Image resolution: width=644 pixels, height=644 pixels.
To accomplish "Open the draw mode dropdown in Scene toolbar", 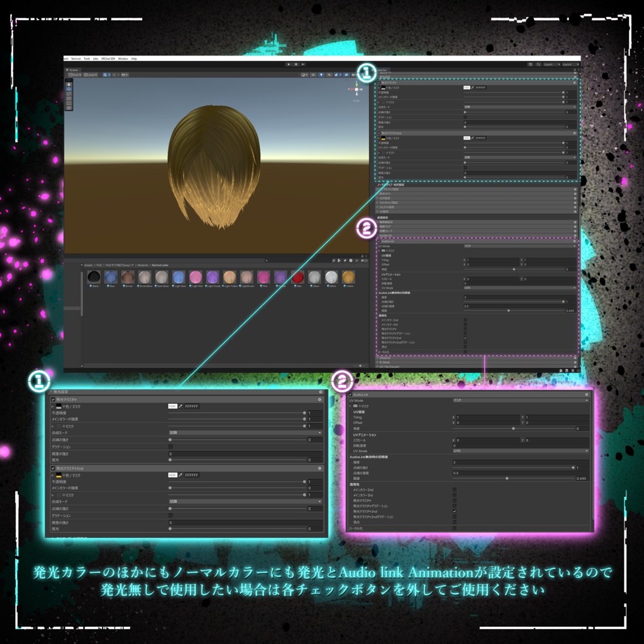I will [x=304, y=75].
